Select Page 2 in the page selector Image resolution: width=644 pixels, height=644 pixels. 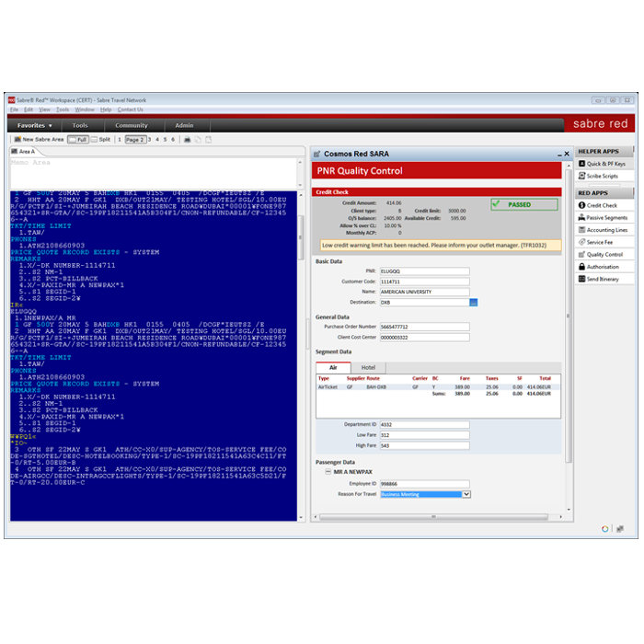134,140
